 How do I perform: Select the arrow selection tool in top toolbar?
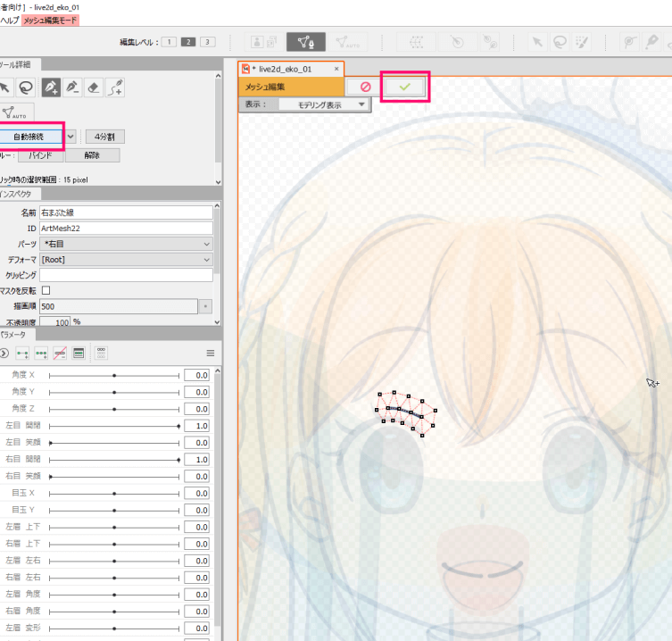[x=537, y=42]
